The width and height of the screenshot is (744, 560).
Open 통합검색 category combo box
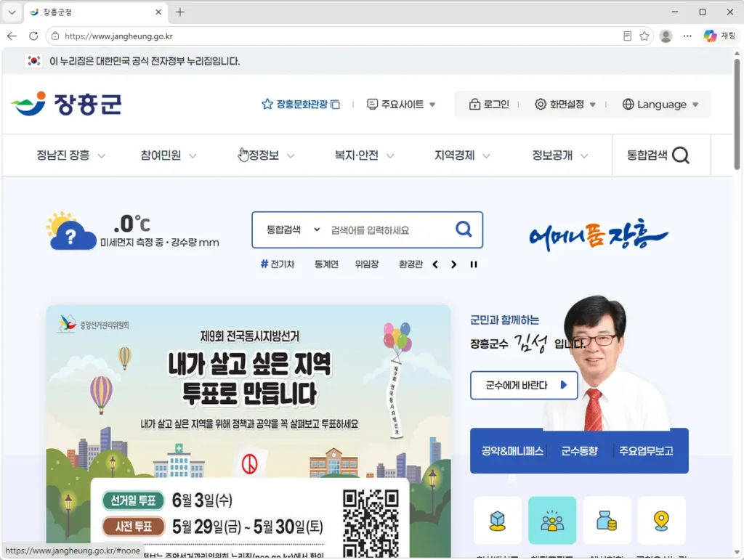293,230
